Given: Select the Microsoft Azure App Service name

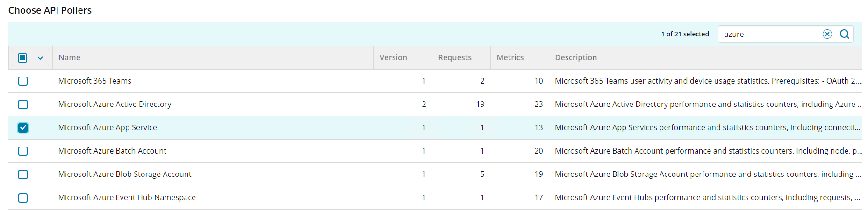Looking at the screenshot, I should point(108,127).
